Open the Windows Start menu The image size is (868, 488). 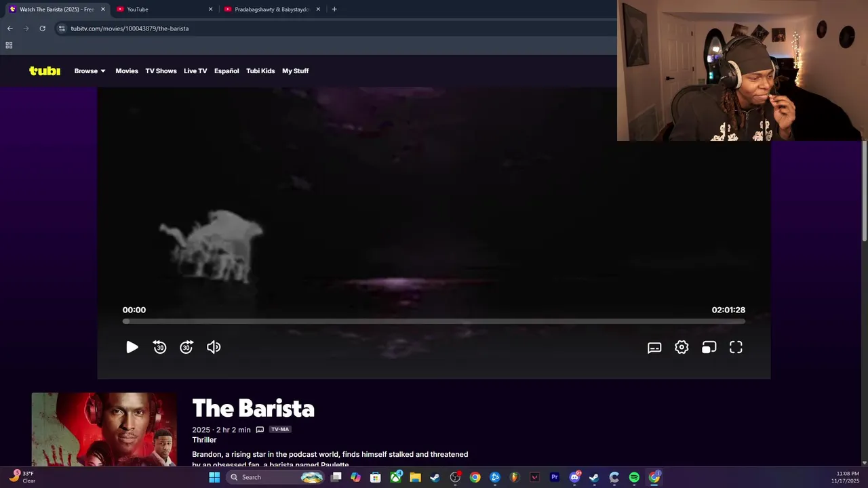pyautogui.click(x=214, y=477)
